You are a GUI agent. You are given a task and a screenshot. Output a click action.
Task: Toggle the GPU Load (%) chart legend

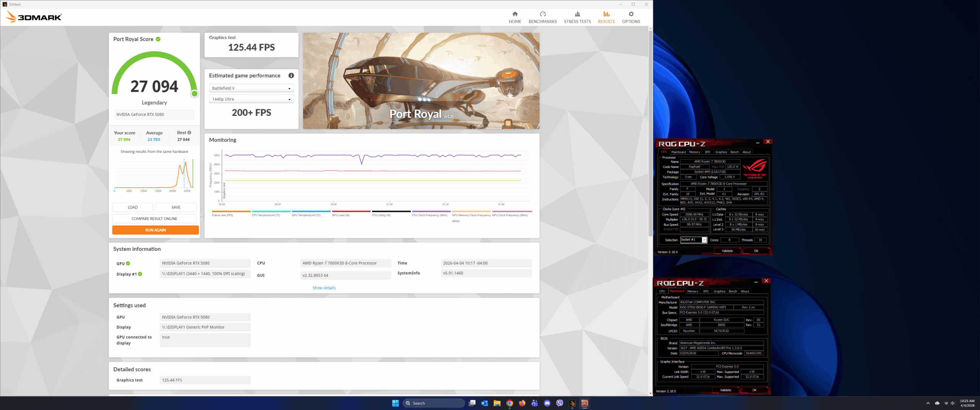pos(340,215)
